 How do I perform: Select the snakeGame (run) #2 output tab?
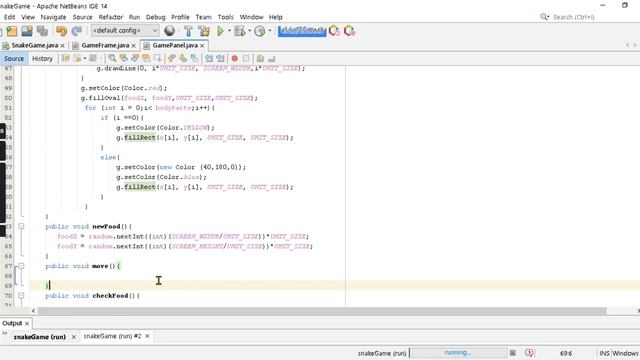click(x=112, y=336)
